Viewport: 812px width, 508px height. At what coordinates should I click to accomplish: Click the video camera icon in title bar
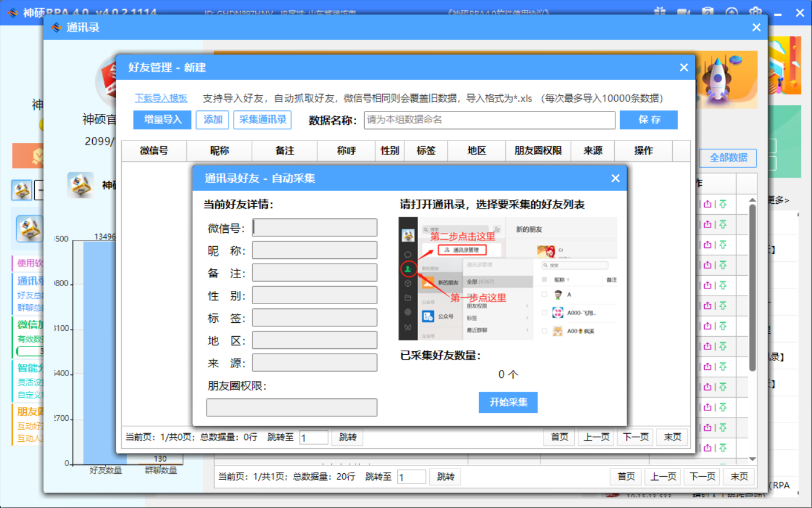click(684, 12)
